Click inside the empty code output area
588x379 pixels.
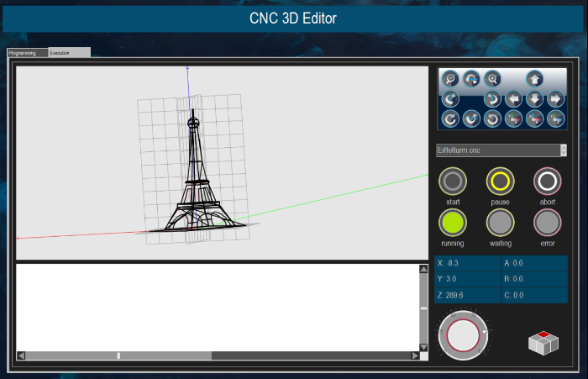click(x=218, y=308)
